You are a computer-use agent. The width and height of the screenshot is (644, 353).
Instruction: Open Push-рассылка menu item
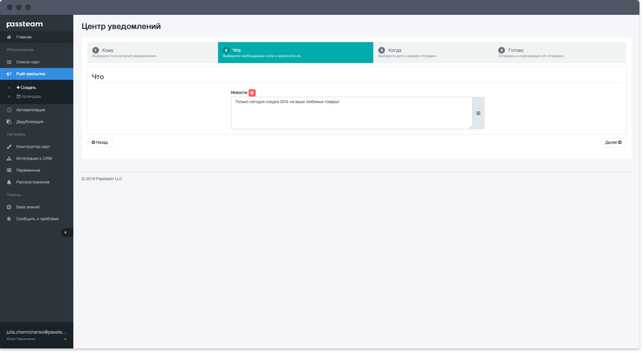pyautogui.click(x=36, y=74)
